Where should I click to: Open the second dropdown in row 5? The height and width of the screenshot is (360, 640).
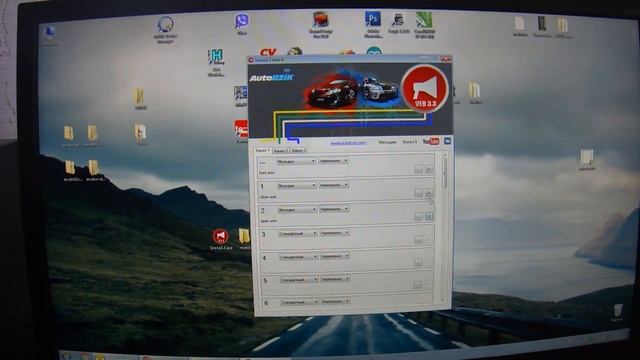[336, 279]
